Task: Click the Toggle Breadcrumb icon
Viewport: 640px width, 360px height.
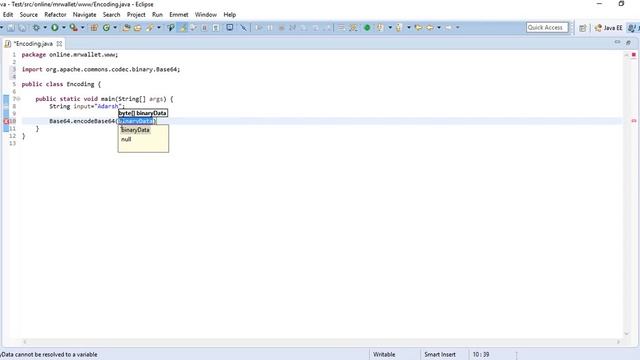Action: [171, 28]
